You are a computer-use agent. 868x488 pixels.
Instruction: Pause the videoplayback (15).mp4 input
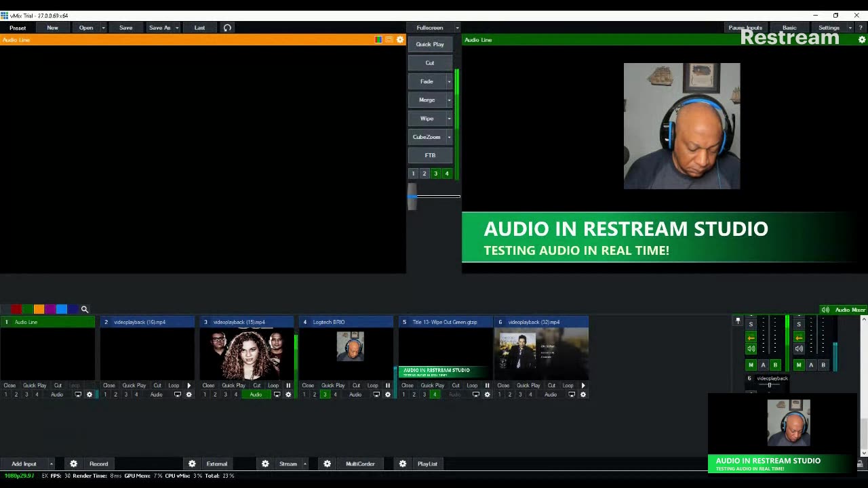click(x=288, y=386)
